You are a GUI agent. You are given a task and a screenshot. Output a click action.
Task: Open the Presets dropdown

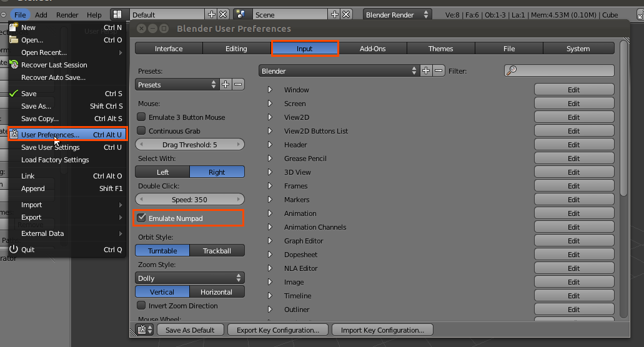[x=176, y=85]
